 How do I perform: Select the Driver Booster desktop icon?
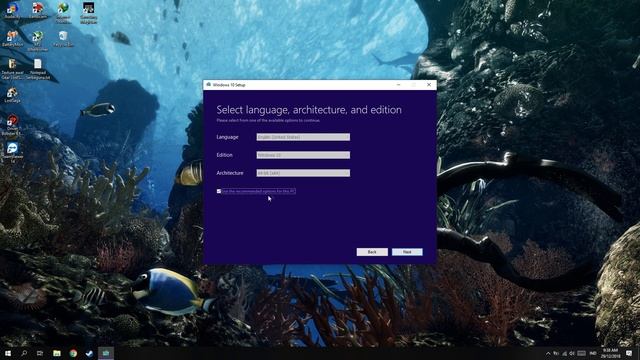pos(12,125)
